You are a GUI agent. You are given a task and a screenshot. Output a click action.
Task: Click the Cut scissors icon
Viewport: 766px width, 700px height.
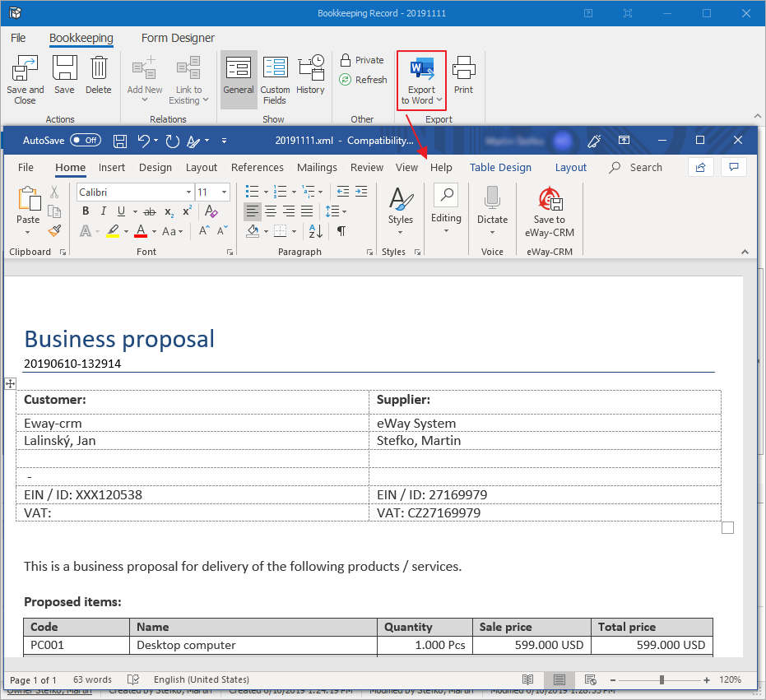54,192
